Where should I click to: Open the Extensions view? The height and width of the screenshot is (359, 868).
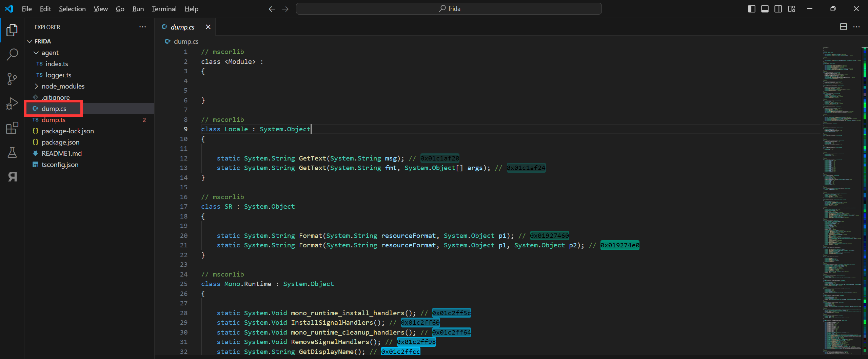tap(12, 128)
